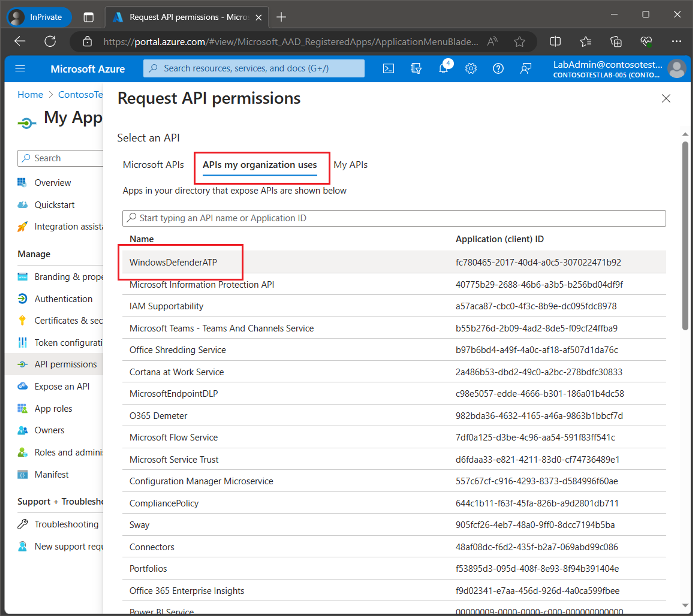
Task: Select APIs my organization uses tab
Action: pos(260,165)
